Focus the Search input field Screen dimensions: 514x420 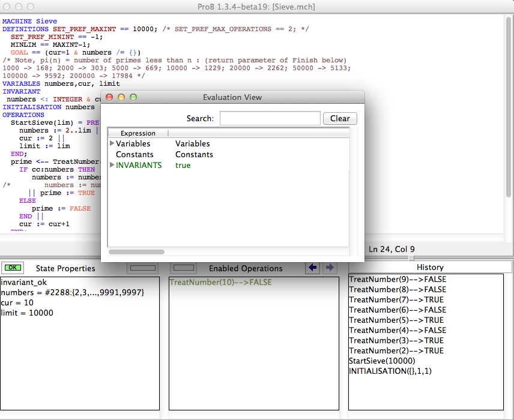pyautogui.click(x=270, y=118)
